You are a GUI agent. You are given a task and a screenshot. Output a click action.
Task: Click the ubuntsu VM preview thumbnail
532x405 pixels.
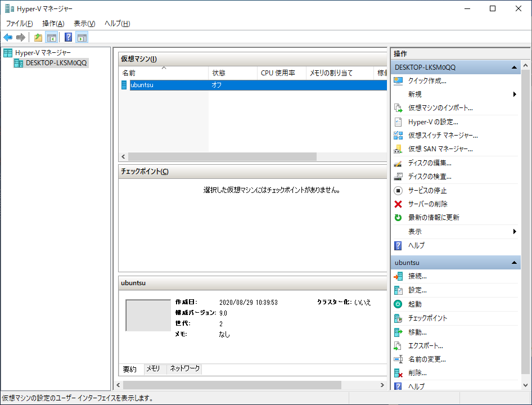(148, 315)
